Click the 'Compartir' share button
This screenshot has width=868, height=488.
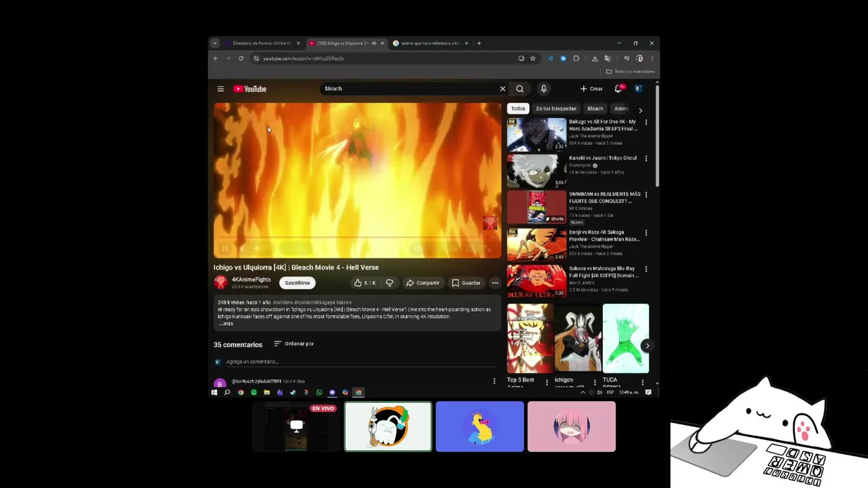pyautogui.click(x=422, y=283)
